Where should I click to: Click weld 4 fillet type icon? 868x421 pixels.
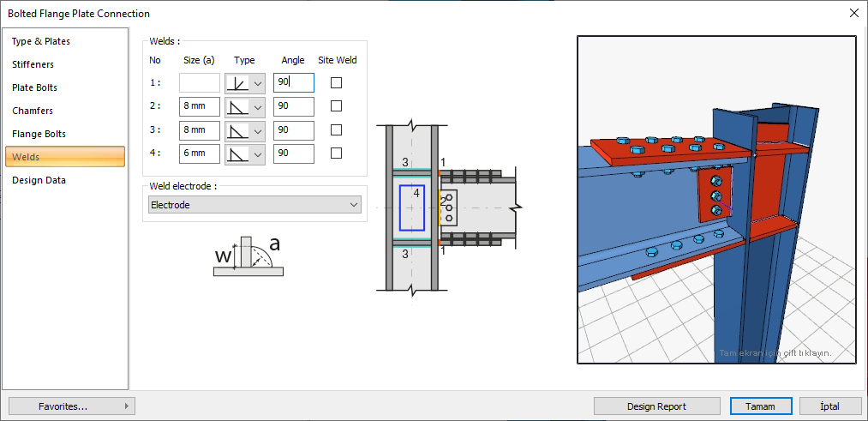236,153
